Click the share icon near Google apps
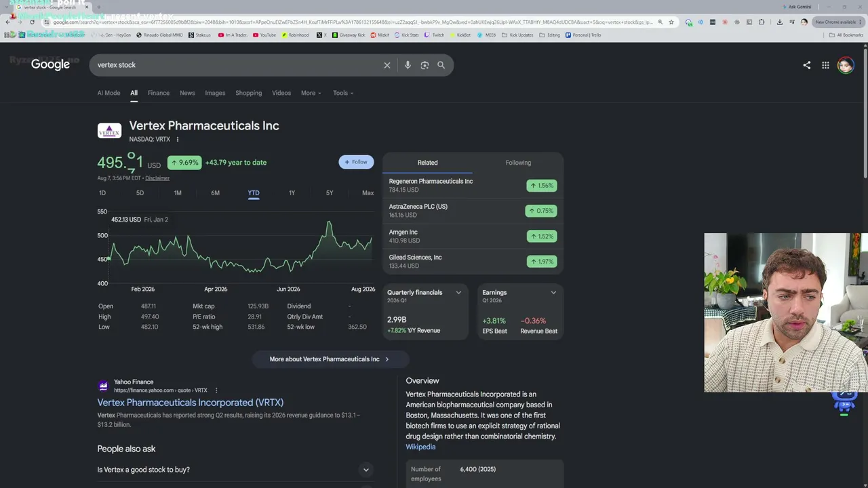 point(807,65)
